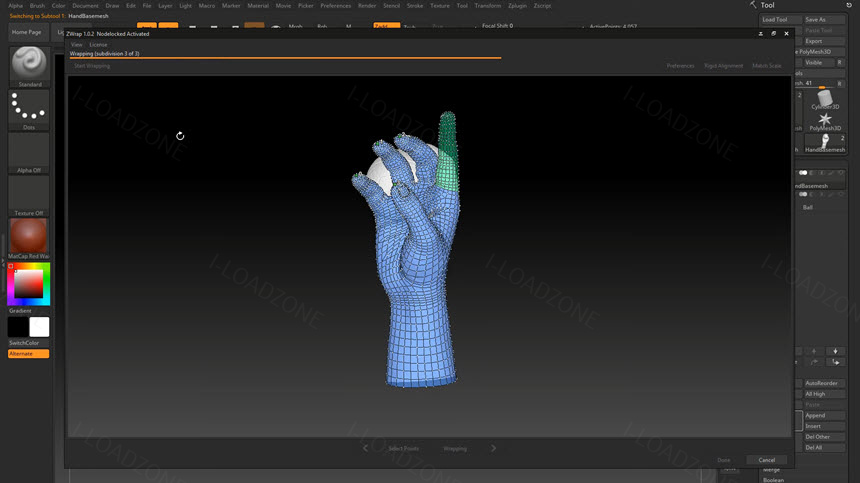Open the Texture Off selector

(29, 196)
